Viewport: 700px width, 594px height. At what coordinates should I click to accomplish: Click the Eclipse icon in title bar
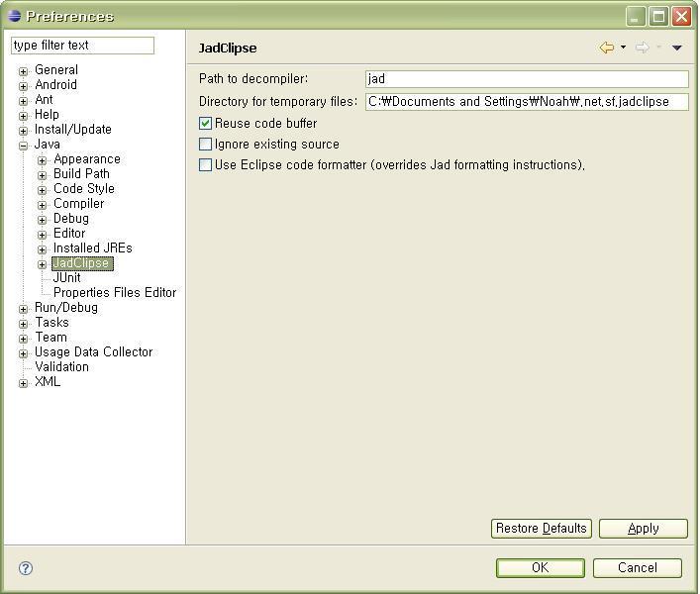(14, 16)
